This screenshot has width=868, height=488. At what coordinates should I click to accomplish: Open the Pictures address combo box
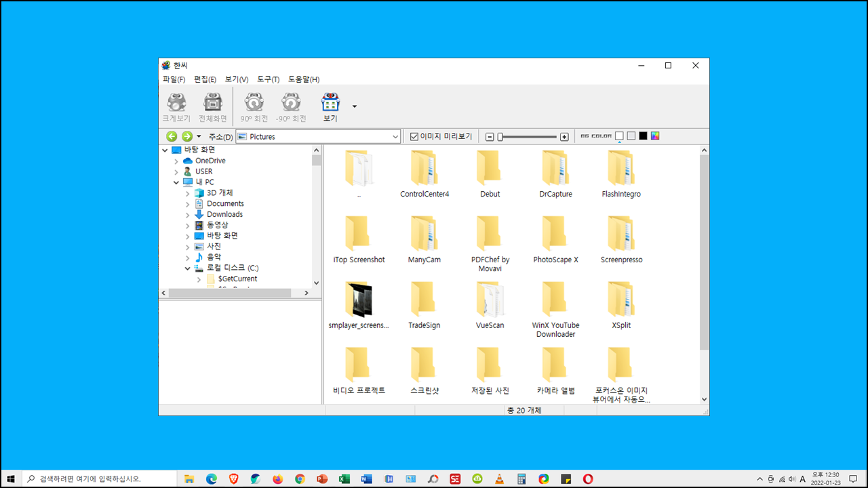(x=318, y=137)
